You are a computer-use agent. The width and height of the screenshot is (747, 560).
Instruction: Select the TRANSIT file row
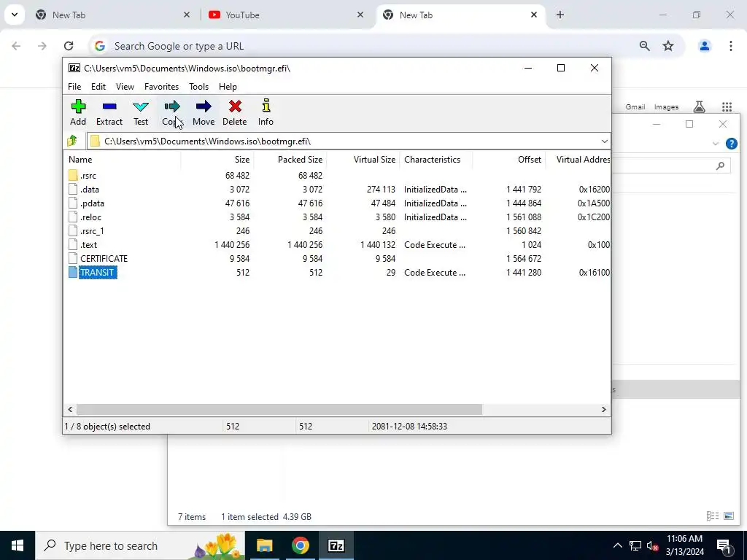(337, 272)
